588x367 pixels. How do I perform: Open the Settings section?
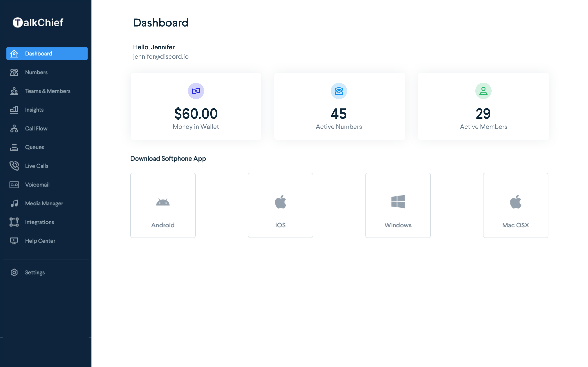point(35,272)
